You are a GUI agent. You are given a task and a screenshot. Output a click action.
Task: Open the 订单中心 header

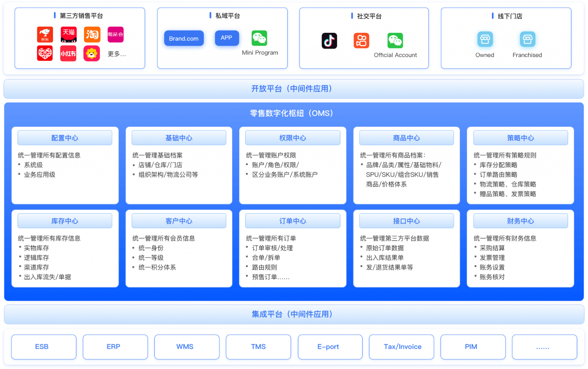pyautogui.click(x=293, y=221)
